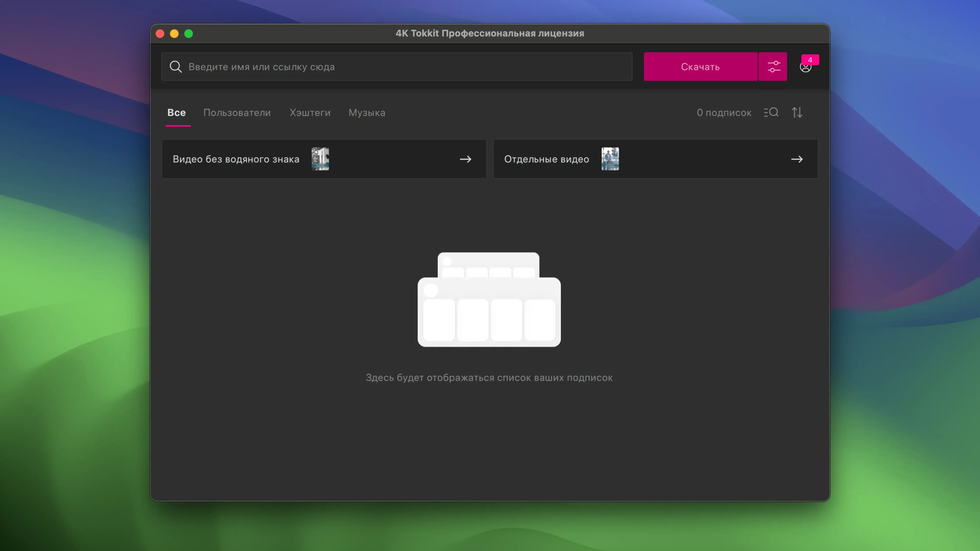Click the green fullscreen window button
This screenshot has height=551, width=980.
[x=189, y=34]
